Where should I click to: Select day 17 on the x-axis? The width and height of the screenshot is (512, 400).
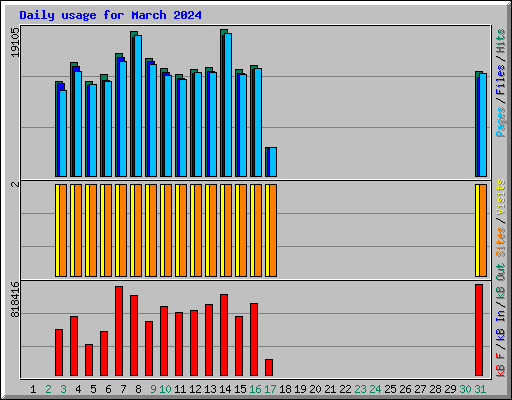[270, 389]
